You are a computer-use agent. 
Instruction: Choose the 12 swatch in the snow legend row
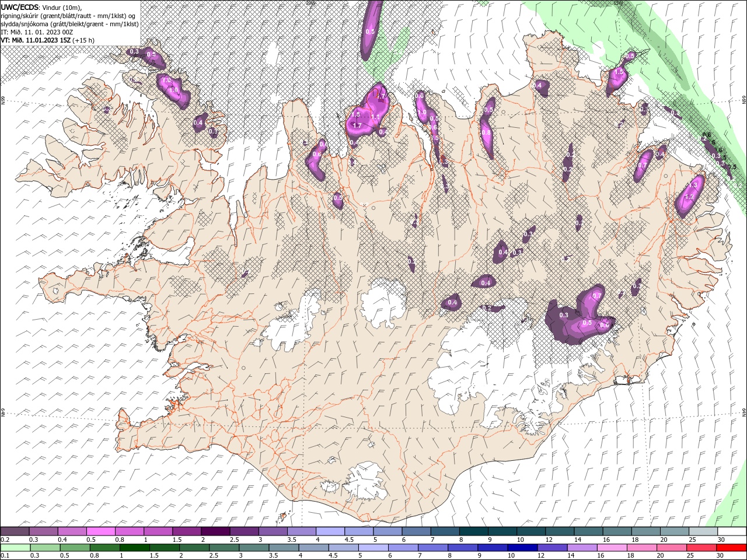pos(560,531)
